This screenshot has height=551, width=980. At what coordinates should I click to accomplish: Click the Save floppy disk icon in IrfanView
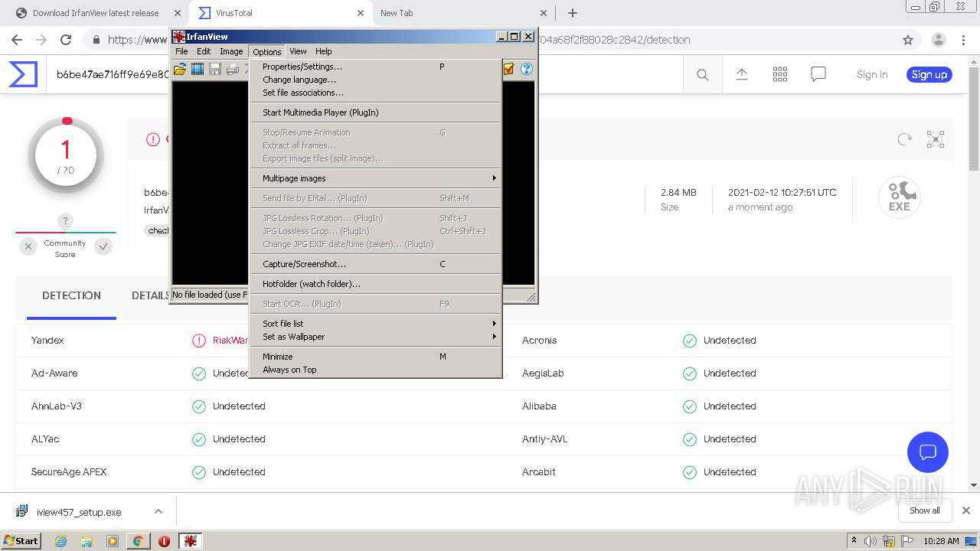point(215,69)
